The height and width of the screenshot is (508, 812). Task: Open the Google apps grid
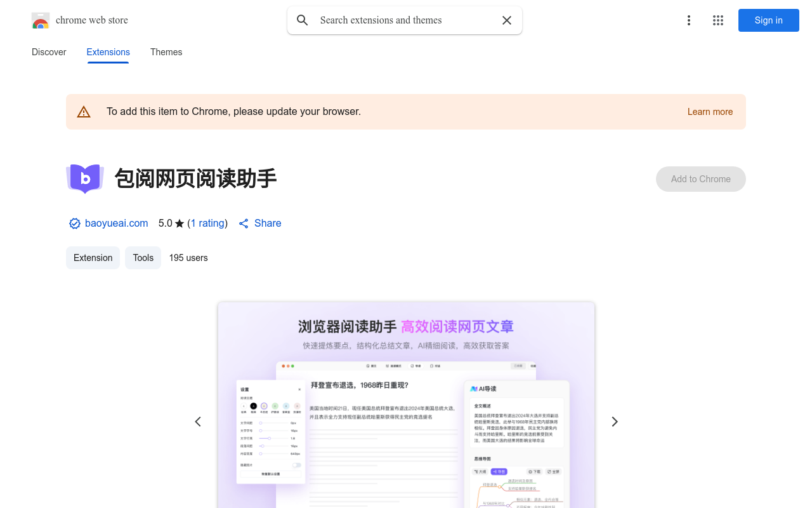[x=718, y=20]
